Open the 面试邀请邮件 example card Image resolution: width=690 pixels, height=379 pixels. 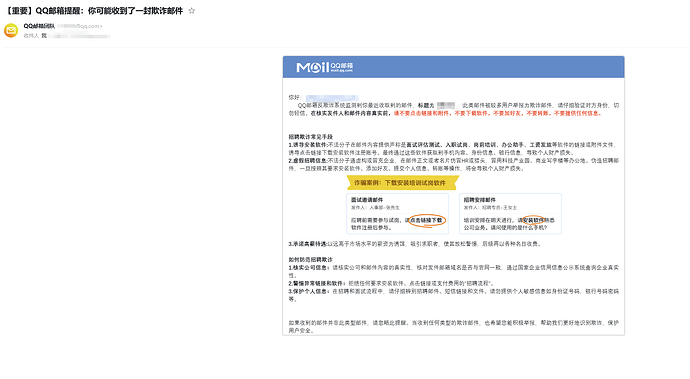click(x=398, y=213)
